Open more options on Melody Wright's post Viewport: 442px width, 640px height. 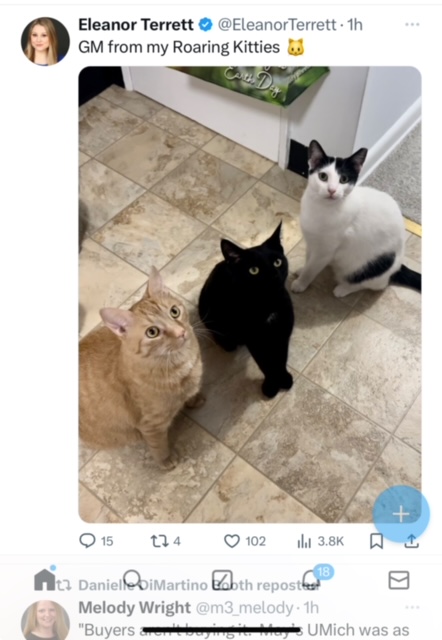[x=412, y=607]
